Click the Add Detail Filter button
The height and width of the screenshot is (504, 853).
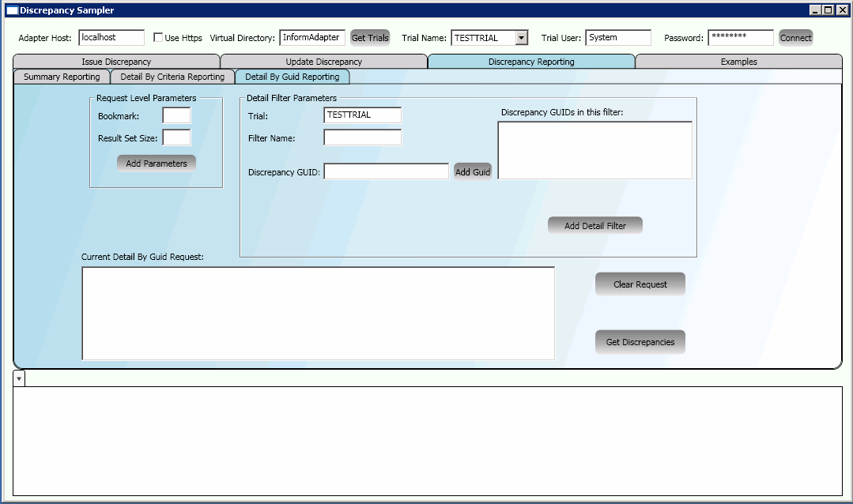(x=595, y=226)
